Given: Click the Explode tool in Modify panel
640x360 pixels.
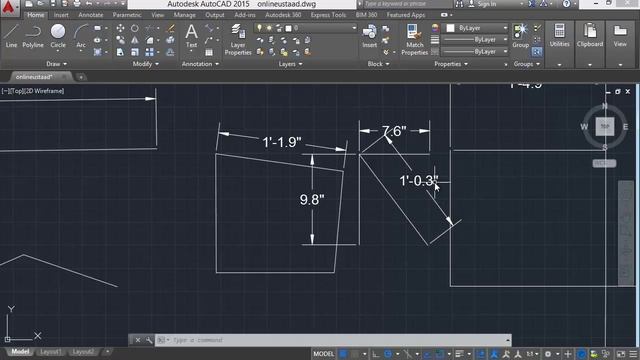Looking at the screenshot, I should [x=171, y=40].
